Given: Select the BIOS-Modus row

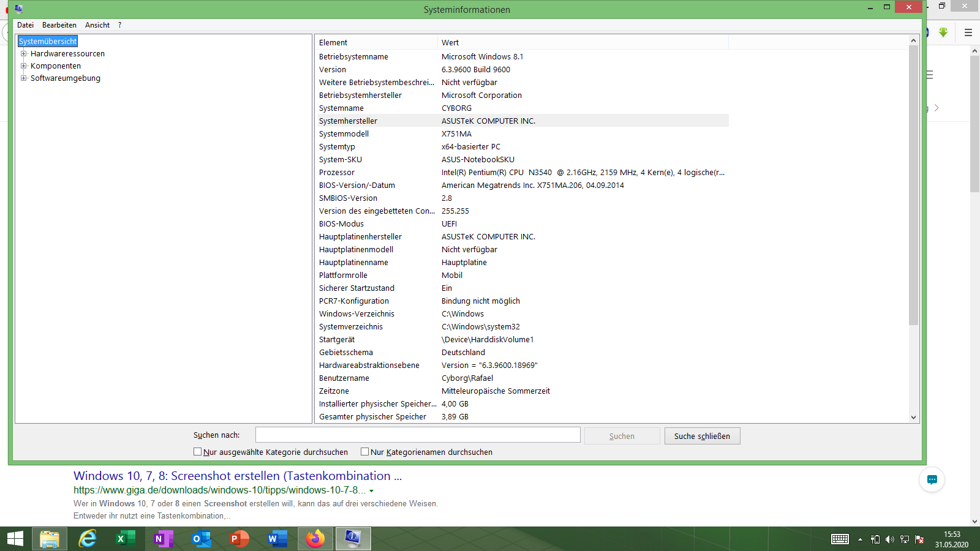Looking at the screenshot, I should coord(522,223).
